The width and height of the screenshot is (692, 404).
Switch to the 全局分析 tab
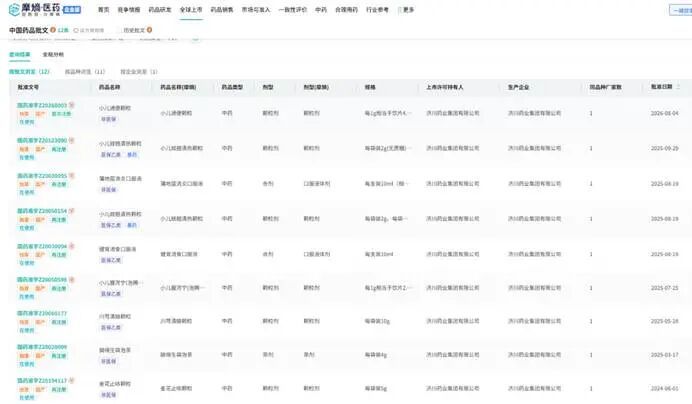[53, 54]
